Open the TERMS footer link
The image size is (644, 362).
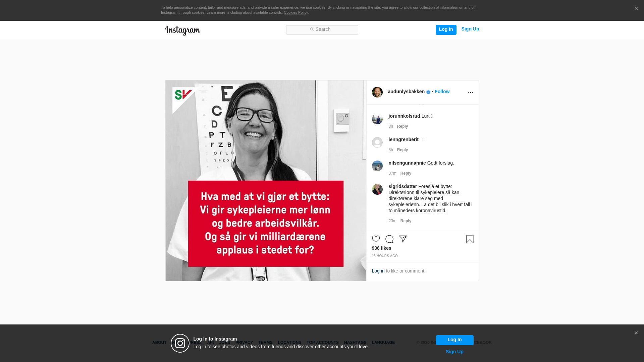point(265,343)
